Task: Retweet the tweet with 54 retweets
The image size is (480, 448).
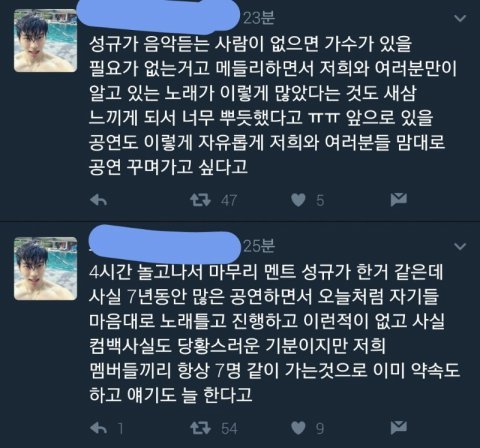Action: pos(200,428)
